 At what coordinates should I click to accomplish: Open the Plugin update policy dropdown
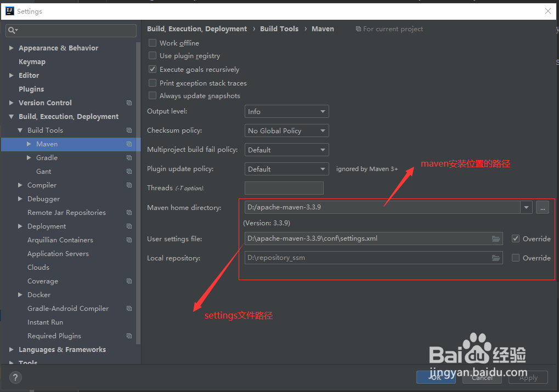tap(286, 169)
